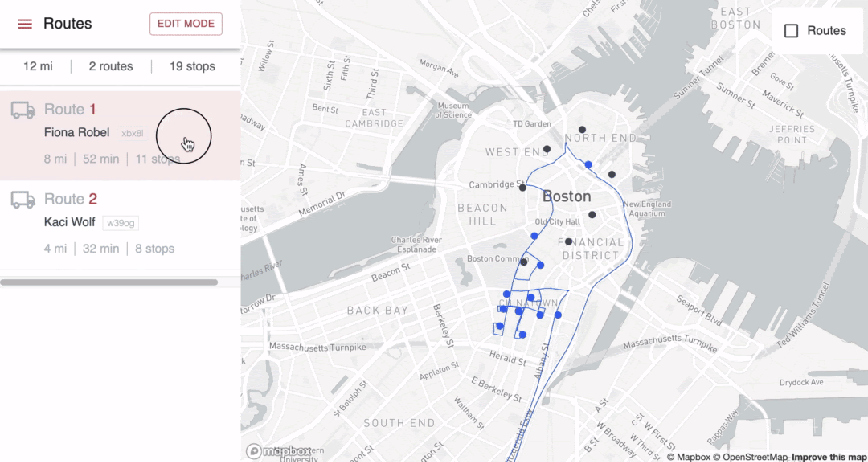
Task: Click black stop marker in West End
Action: (547, 149)
